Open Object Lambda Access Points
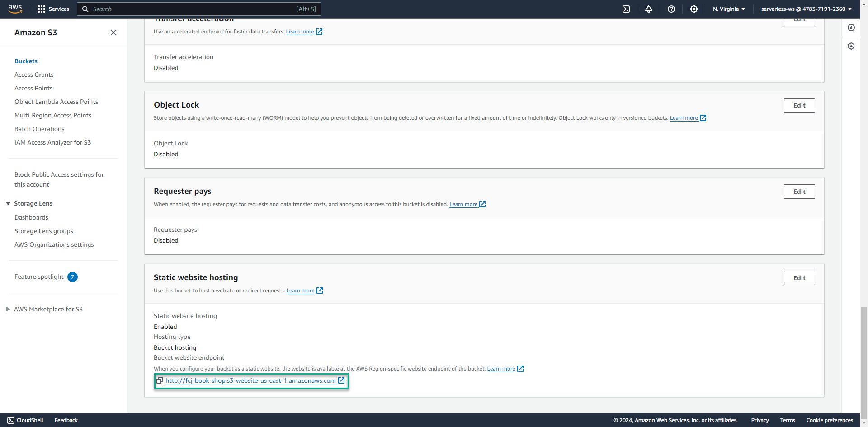Viewport: 868px width, 427px height. pyautogui.click(x=56, y=102)
